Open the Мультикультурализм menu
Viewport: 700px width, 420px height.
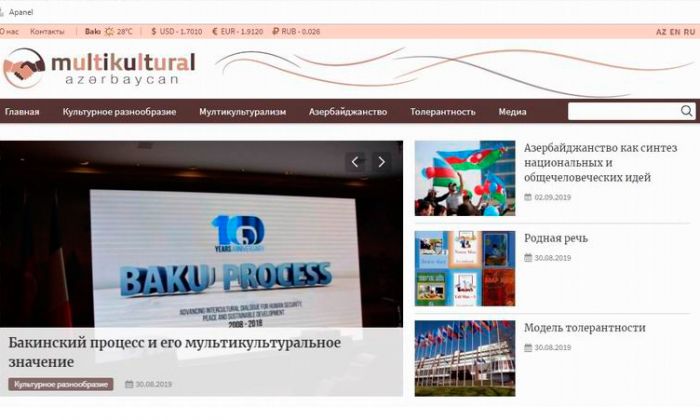(x=242, y=112)
